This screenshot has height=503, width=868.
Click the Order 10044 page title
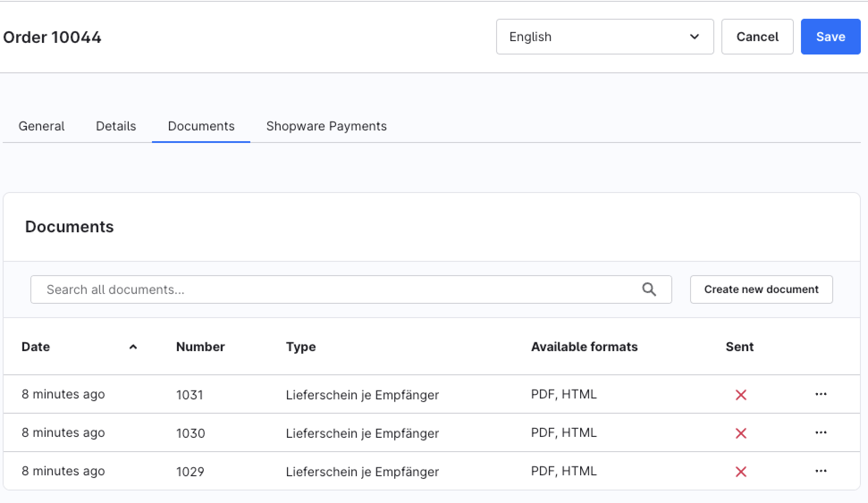pos(52,37)
